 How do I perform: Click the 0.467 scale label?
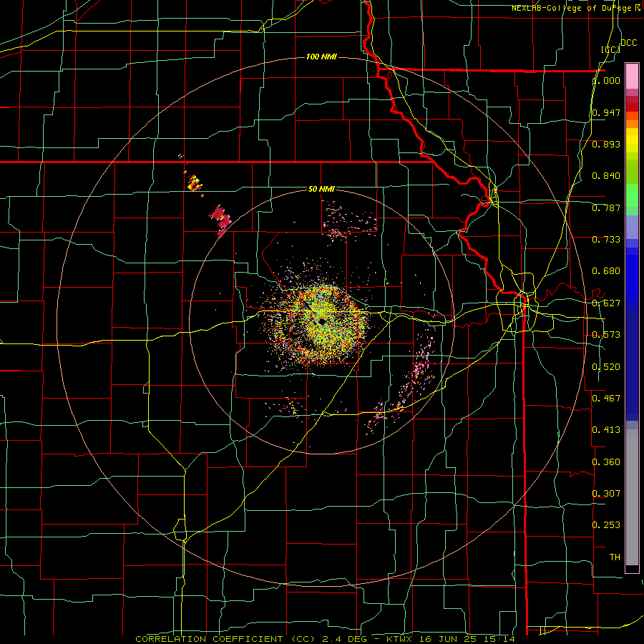(x=606, y=399)
